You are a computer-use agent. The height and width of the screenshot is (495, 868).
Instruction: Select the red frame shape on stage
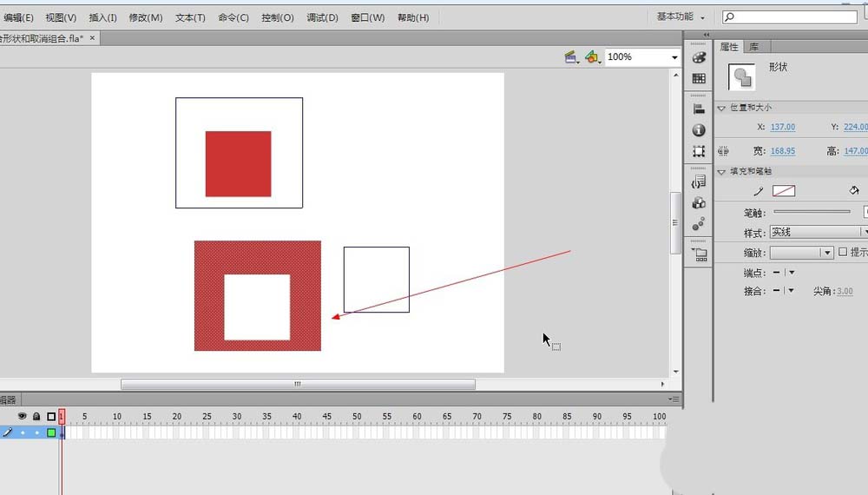208,295
